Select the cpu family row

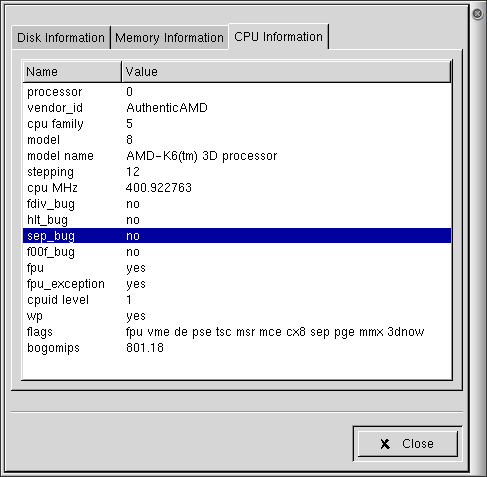pos(237,124)
